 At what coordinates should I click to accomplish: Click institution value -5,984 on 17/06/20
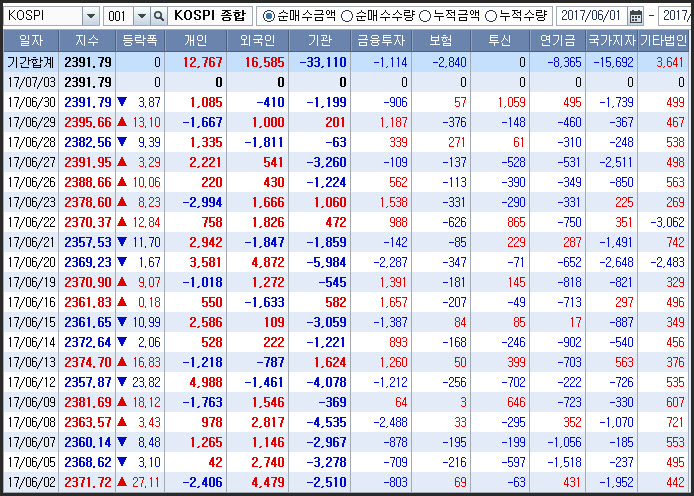pos(327,262)
